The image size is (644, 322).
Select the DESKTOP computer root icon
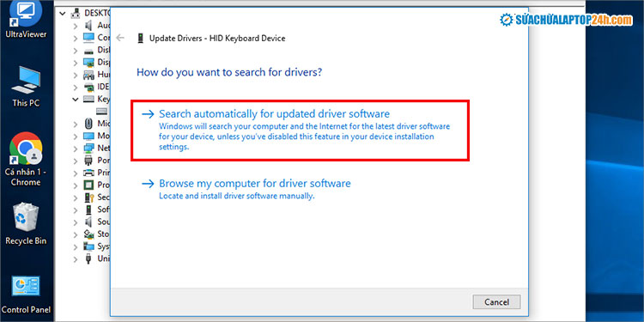76,13
